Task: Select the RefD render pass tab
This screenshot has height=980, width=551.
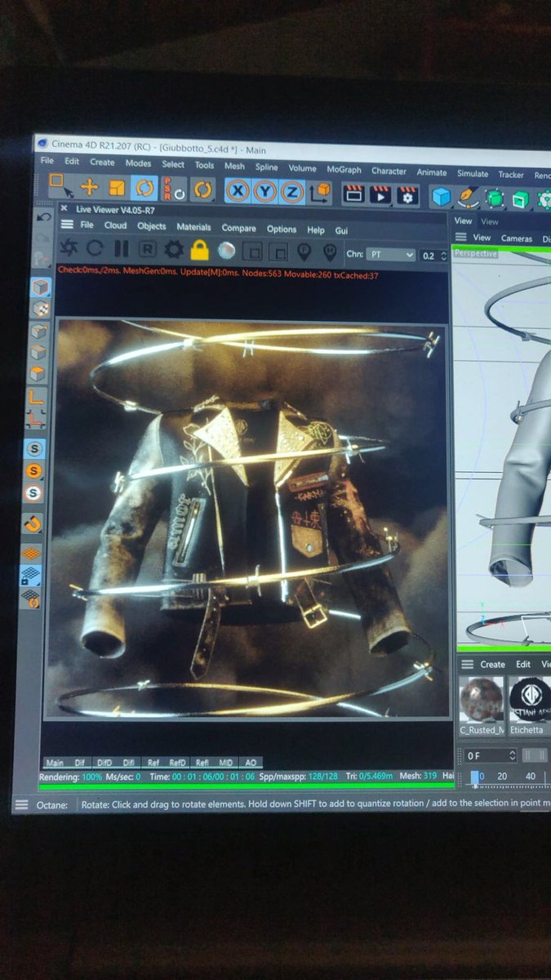Action: pyautogui.click(x=177, y=764)
